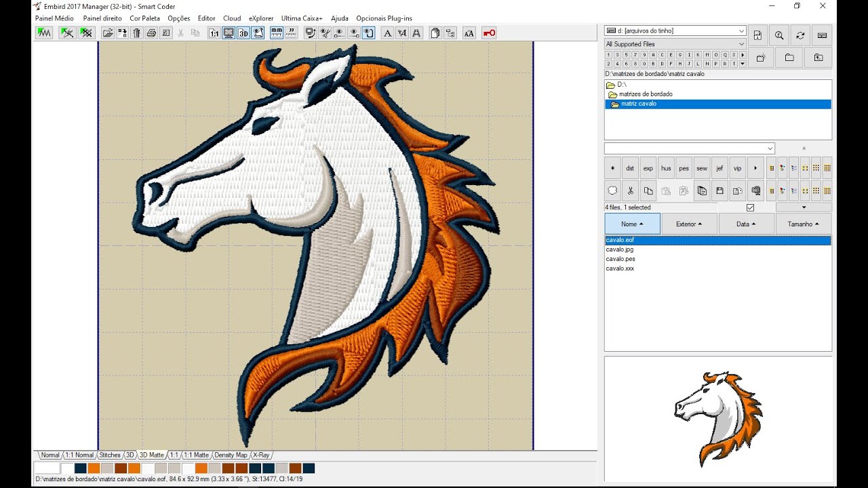Sort files by Exterior column

(x=689, y=224)
